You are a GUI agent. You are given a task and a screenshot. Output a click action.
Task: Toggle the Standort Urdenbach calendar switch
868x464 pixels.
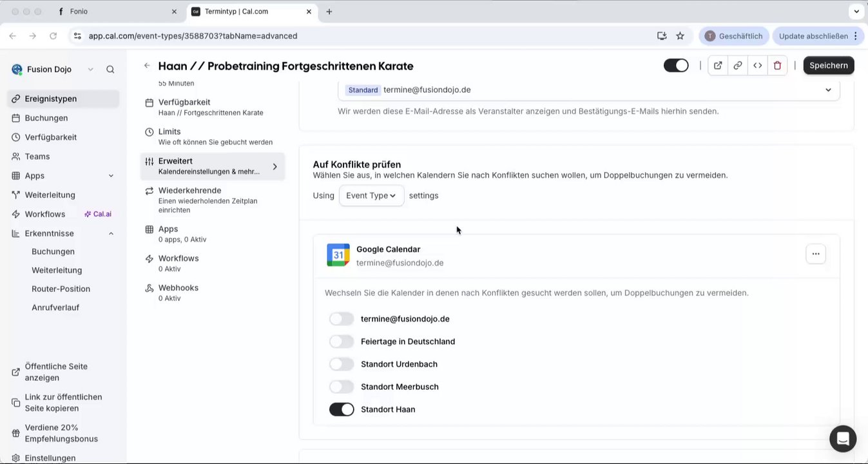coord(342,364)
